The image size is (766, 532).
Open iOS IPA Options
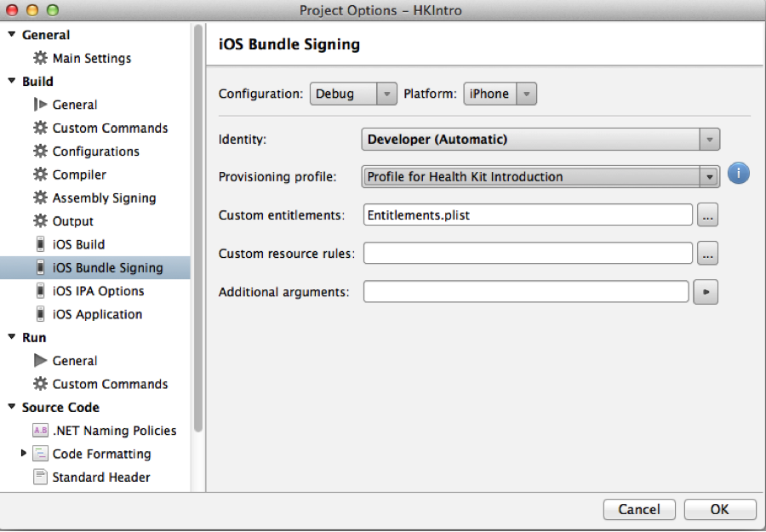[x=98, y=291]
